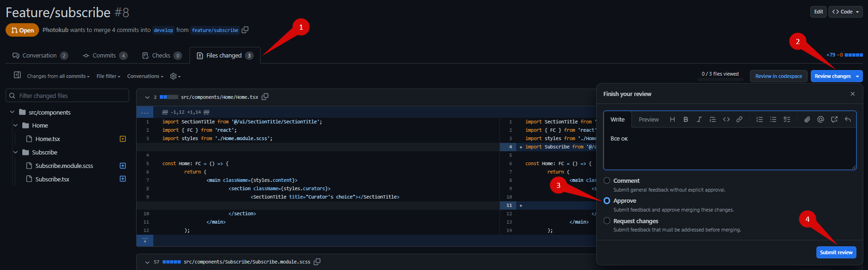
Task: Expand hidden lines above the Home.tsx diff
Action: tap(145, 112)
